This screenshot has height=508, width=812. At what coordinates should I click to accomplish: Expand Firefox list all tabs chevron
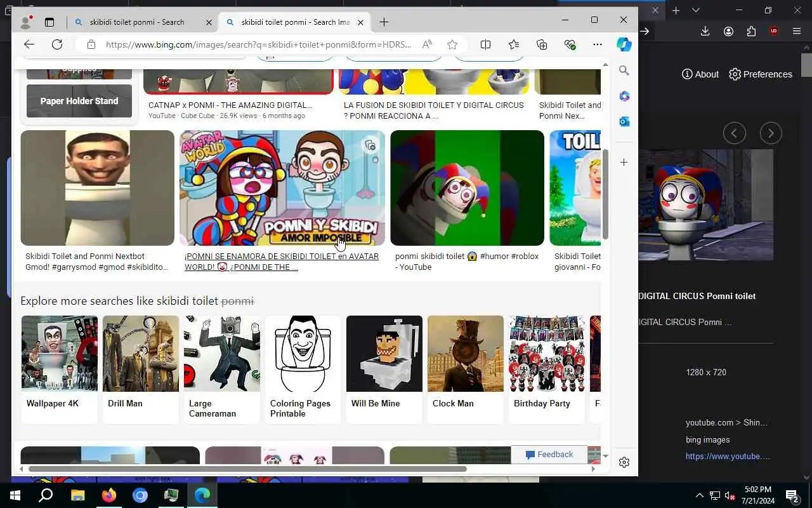[696, 10]
